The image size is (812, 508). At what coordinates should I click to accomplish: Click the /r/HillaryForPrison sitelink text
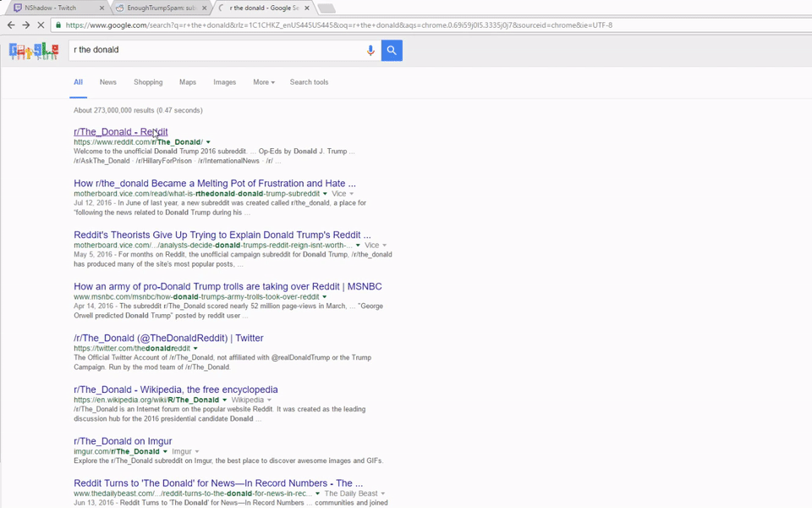coord(163,161)
